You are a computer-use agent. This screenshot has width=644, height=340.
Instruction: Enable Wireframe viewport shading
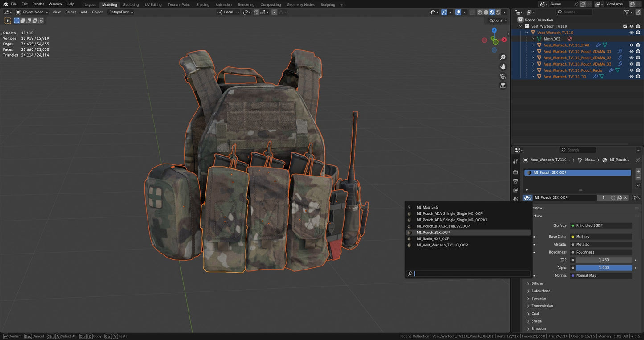point(480,12)
